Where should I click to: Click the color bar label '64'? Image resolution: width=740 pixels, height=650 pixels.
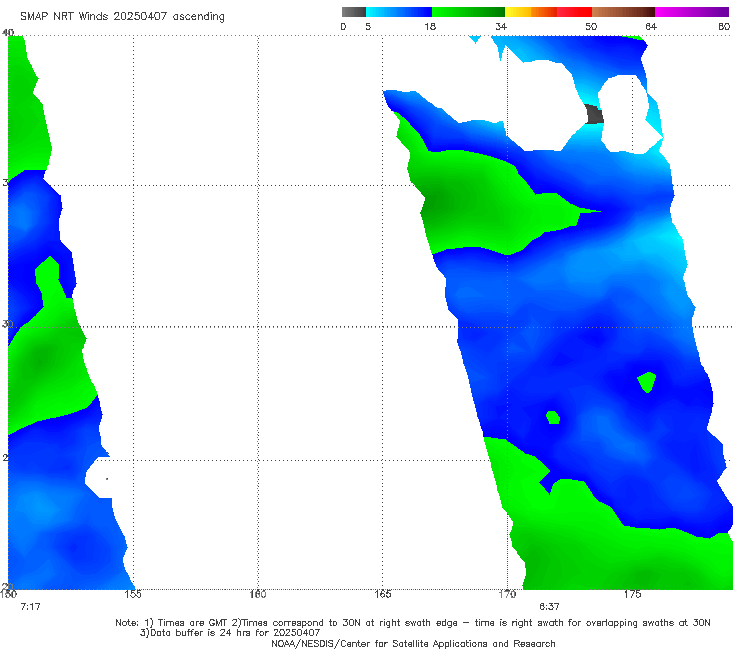tap(651, 27)
